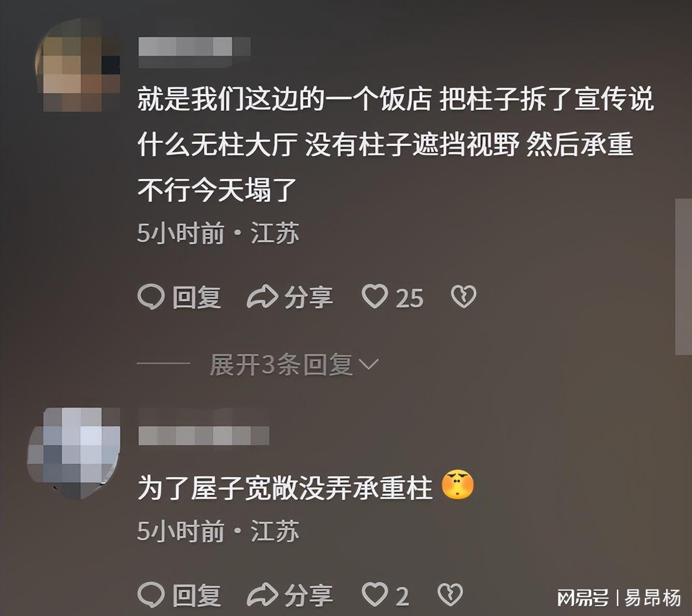Like the first comment with 25 likes

[x=374, y=297]
